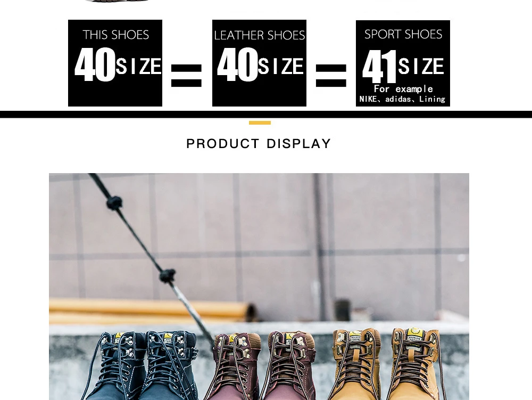Click the yellow accent bar above PRODUCT DISPLAY
The height and width of the screenshot is (400, 532).
click(260, 123)
